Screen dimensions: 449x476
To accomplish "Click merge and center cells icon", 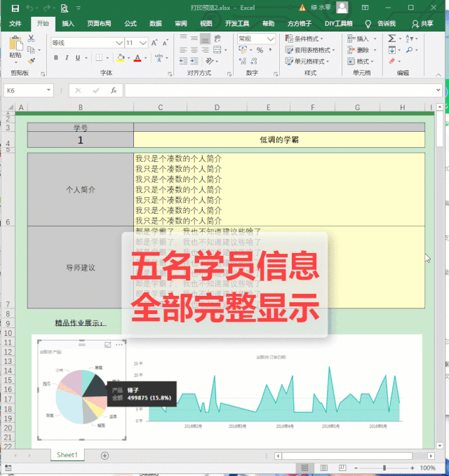I will (x=217, y=50).
